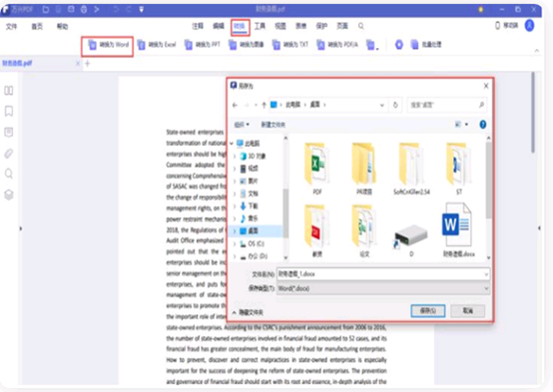Click the undo icon in the title bar
Viewport: 553px width, 392px height.
(x=116, y=10)
